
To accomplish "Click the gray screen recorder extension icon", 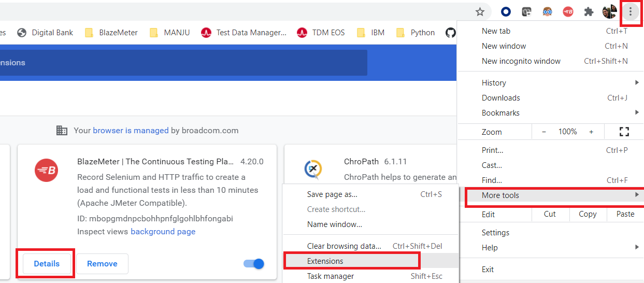I will pos(526,11).
